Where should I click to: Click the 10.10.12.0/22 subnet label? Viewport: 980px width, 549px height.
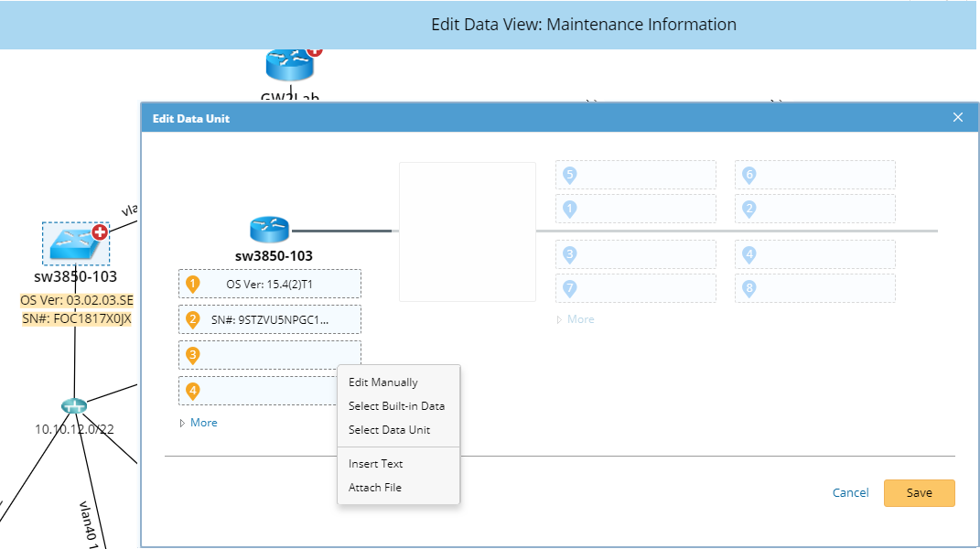74,429
